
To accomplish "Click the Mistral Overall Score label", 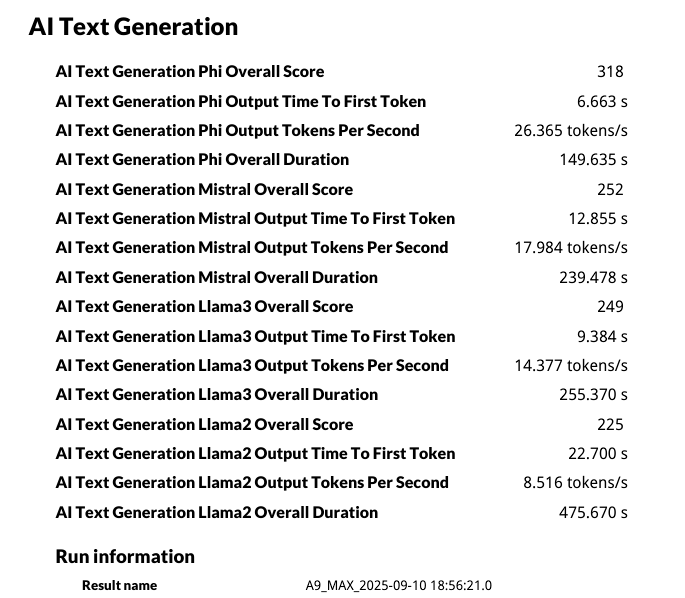I will tap(204, 189).
